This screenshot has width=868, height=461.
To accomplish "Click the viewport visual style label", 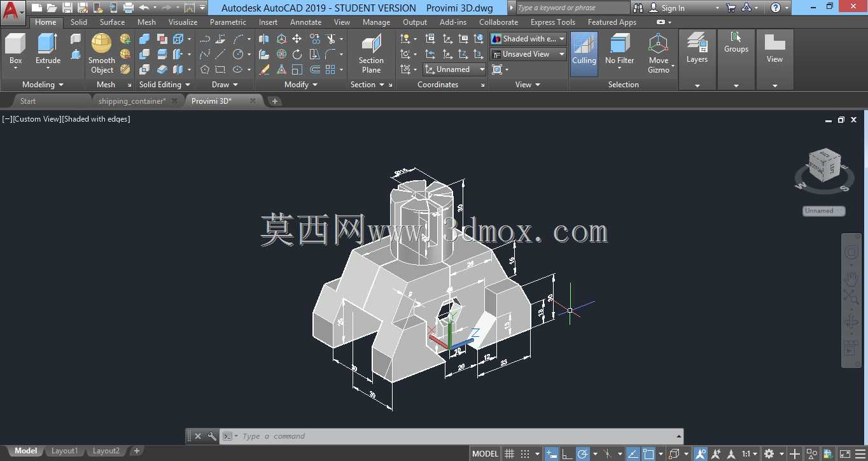I will [97, 119].
